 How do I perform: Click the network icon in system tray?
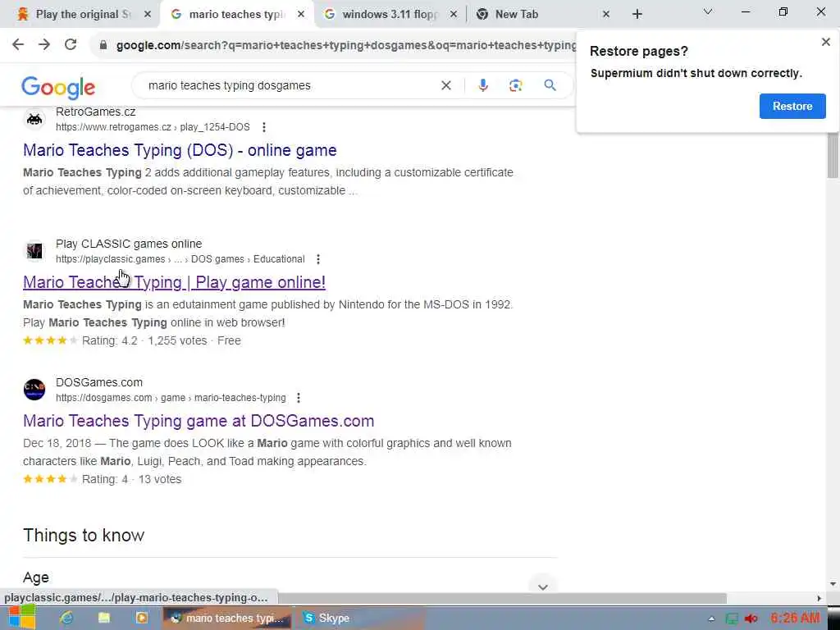(x=731, y=619)
